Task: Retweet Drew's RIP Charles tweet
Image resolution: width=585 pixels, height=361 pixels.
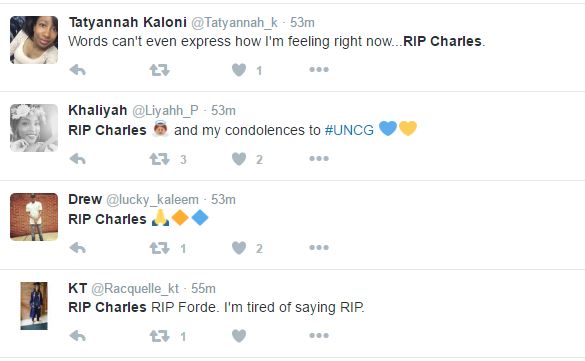Action: [x=159, y=248]
